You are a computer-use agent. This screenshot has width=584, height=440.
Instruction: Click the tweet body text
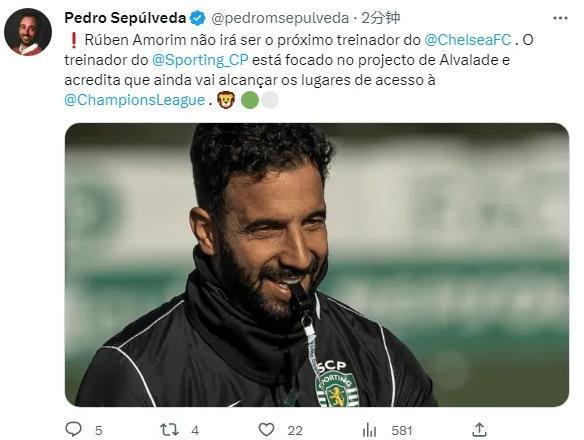299,70
